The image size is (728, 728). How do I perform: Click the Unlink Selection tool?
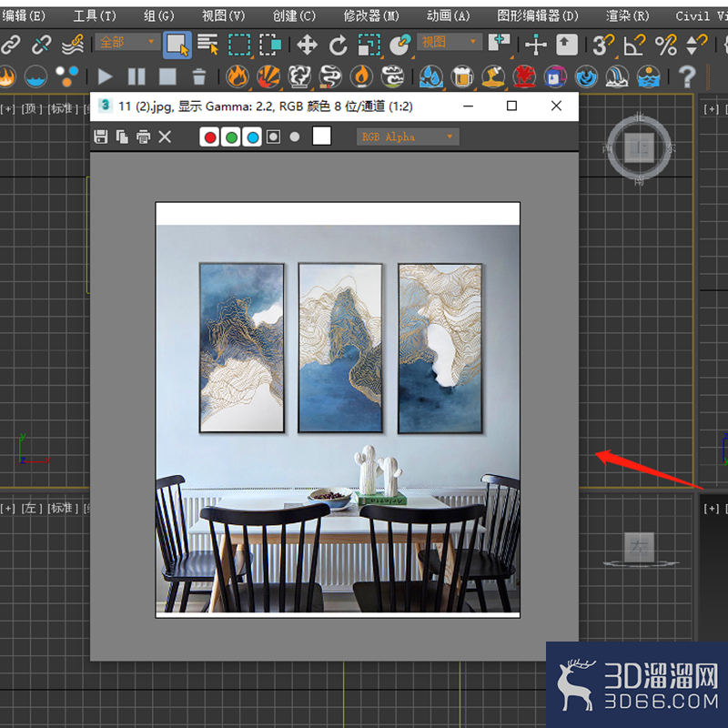tap(41, 45)
